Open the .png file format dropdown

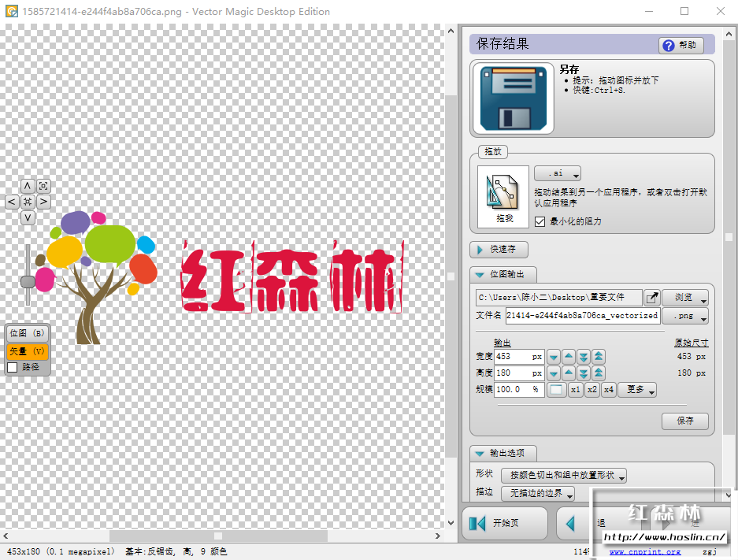(x=684, y=316)
